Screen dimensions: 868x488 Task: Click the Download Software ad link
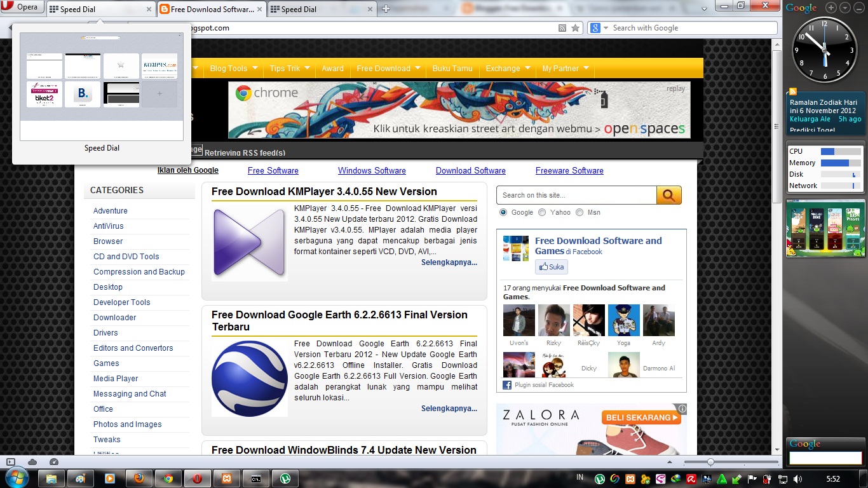pyautogui.click(x=471, y=170)
